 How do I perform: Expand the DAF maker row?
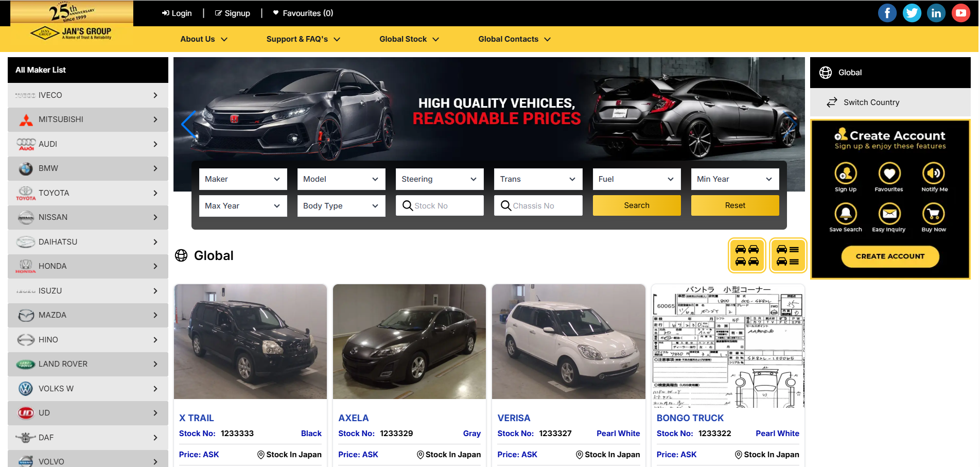(x=88, y=438)
